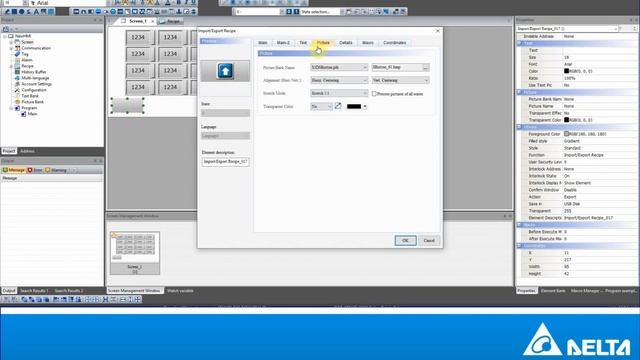Open the Element Bank tab
Screen dimensions: 640x360
553,291
